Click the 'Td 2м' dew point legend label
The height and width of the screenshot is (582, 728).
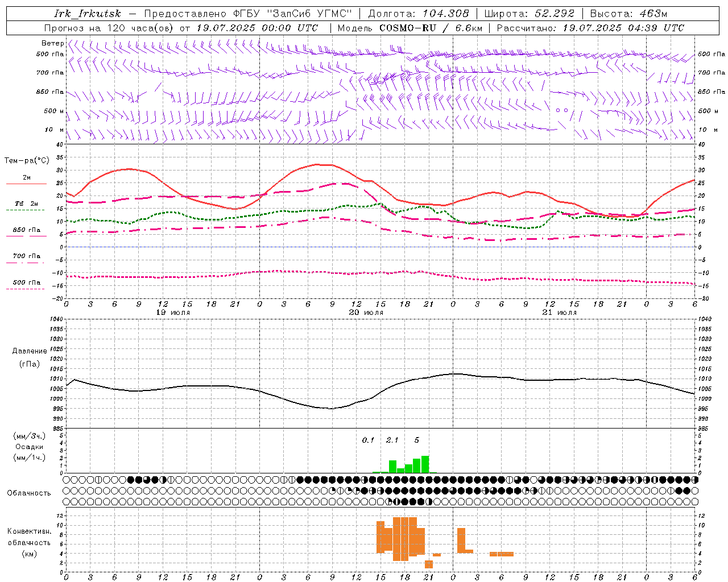[x=27, y=203]
